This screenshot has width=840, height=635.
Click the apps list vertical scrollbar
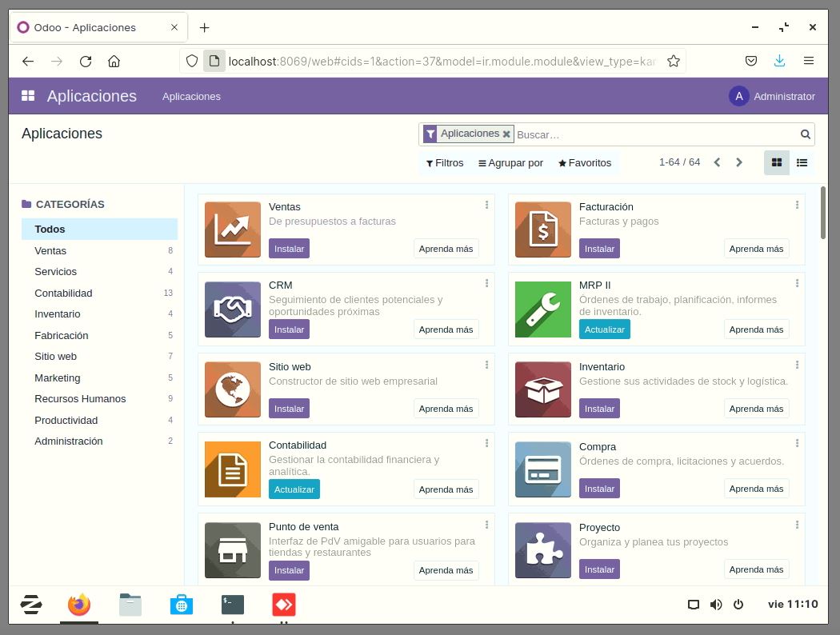tap(823, 213)
